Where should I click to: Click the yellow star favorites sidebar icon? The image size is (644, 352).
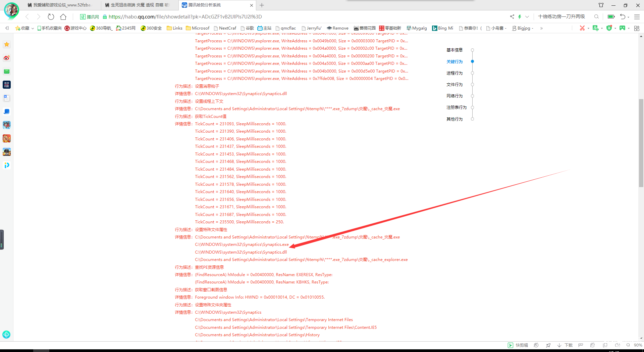(x=7, y=44)
